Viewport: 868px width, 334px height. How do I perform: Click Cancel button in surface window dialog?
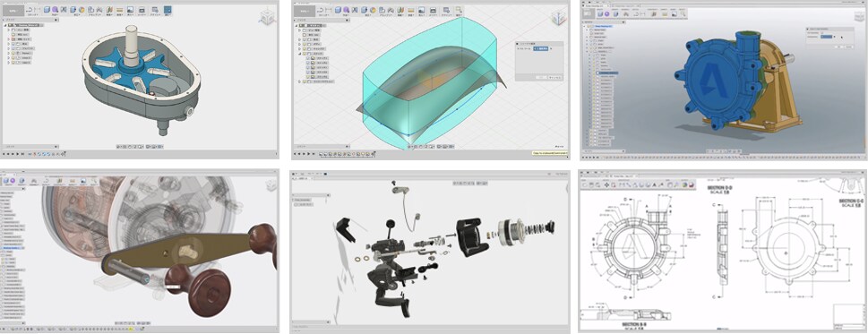pos(555,77)
